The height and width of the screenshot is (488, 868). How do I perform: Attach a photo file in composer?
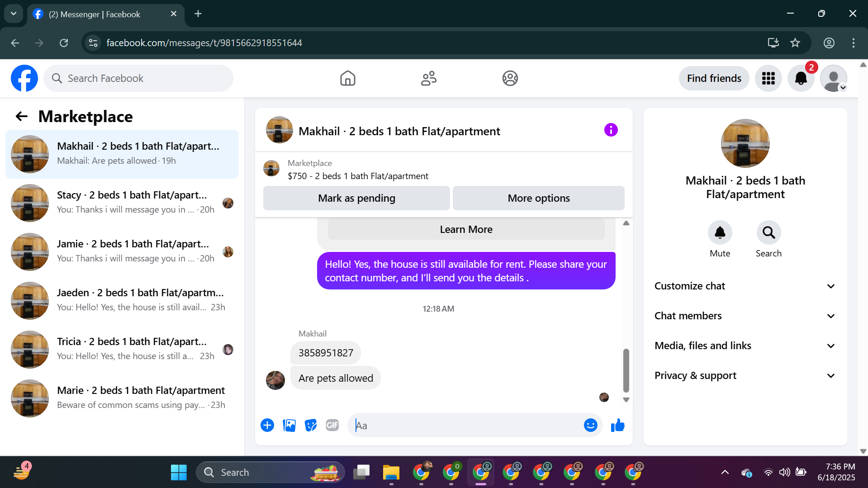pos(289,425)
